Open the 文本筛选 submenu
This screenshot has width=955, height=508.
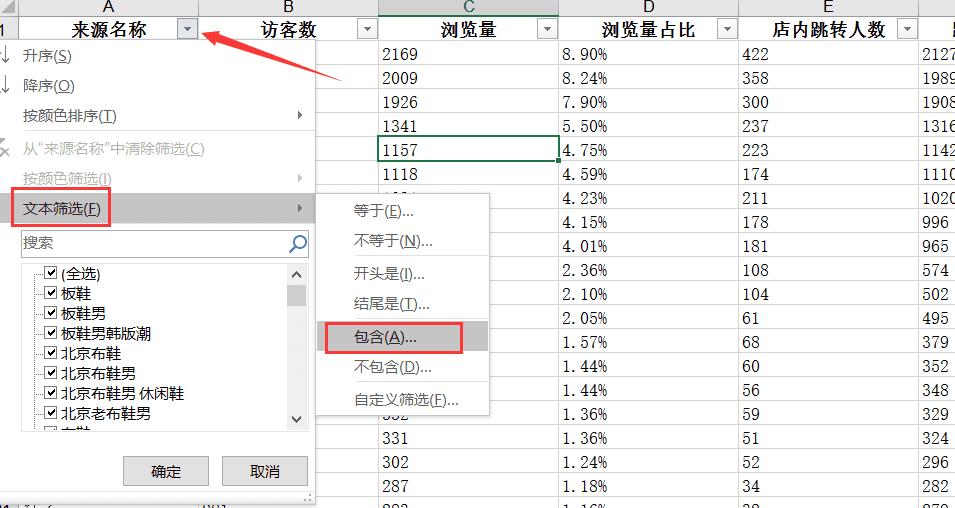[158, 208]
